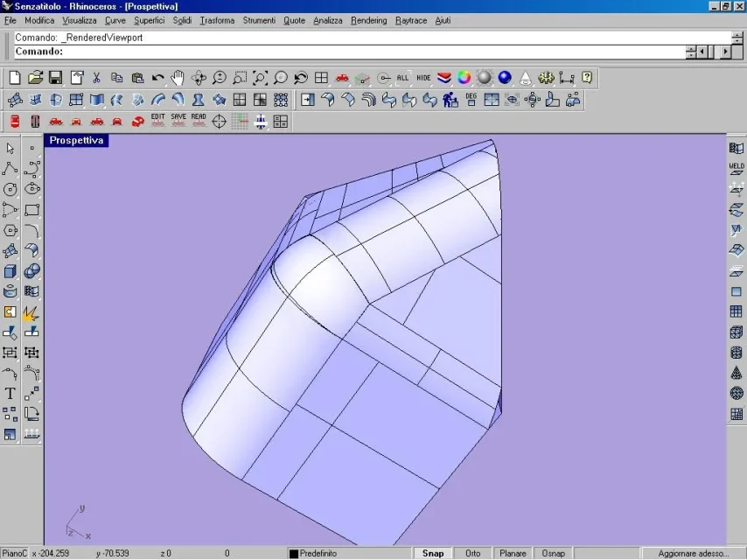Image resolution: width=747 pixels, height=560 pixels.
Task: Click the black Predefinito layer color swatch
Action: click(x=294, y=554)
